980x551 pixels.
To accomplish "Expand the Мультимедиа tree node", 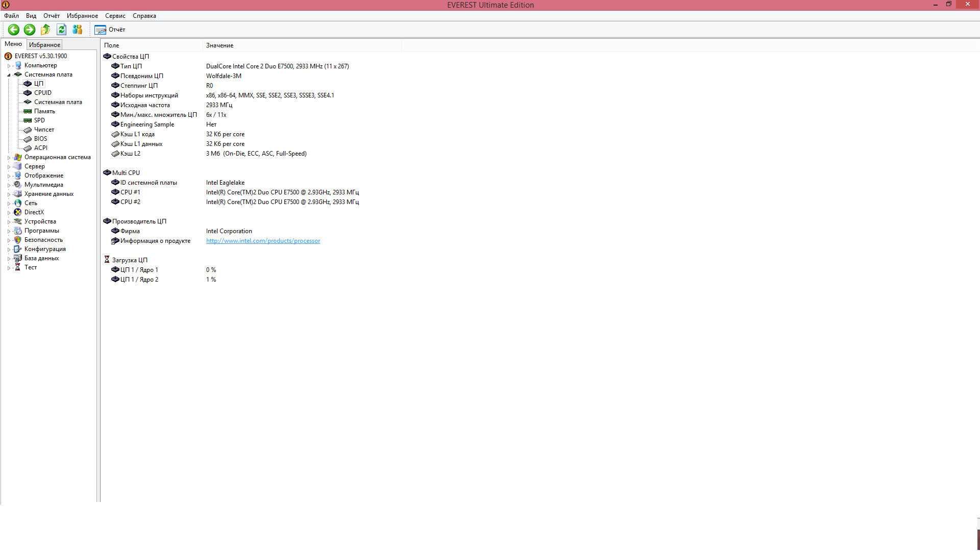I will 9,185.
